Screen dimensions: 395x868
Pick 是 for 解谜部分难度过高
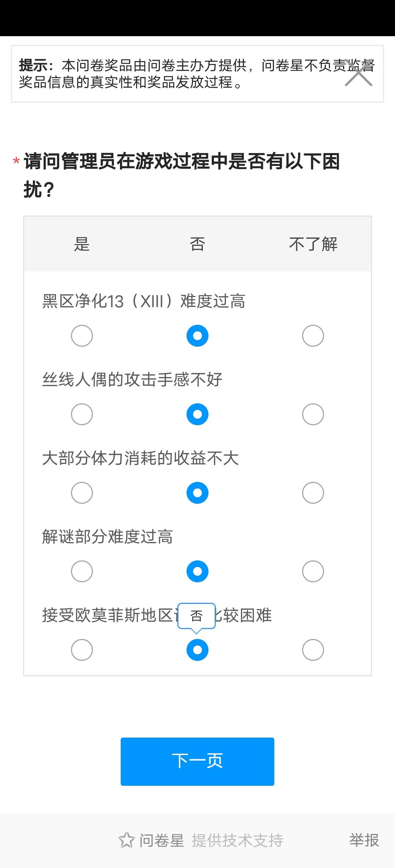tap(82, 571)
